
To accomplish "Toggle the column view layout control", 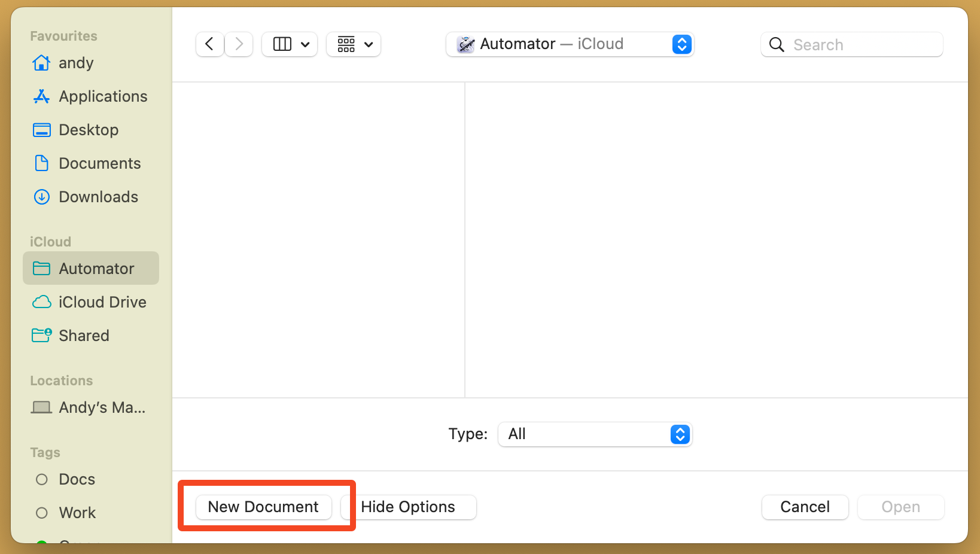I will pos(289,44).
